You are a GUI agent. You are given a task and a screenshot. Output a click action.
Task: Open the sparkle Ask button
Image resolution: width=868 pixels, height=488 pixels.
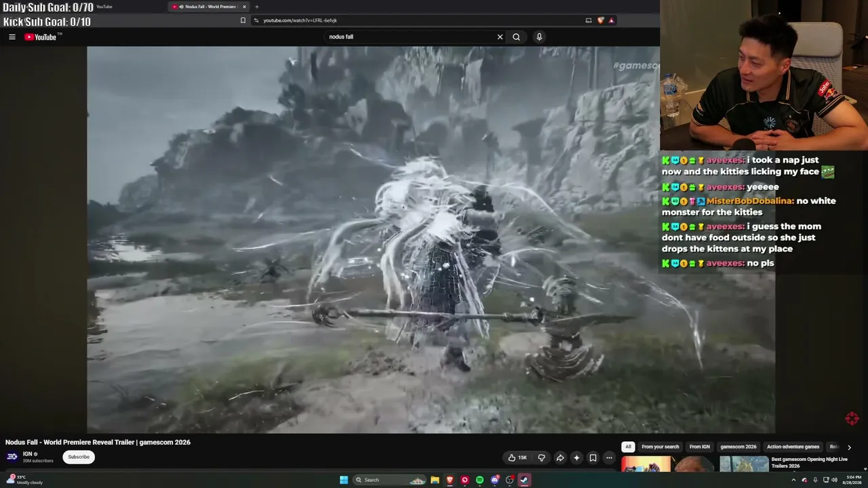pyautogui.click(x=576, y=457)
